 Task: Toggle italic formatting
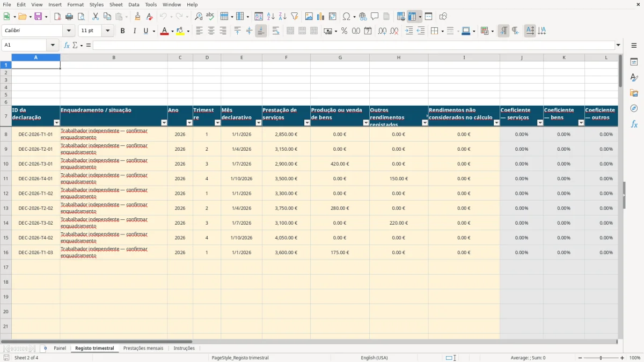pos(134,31)
